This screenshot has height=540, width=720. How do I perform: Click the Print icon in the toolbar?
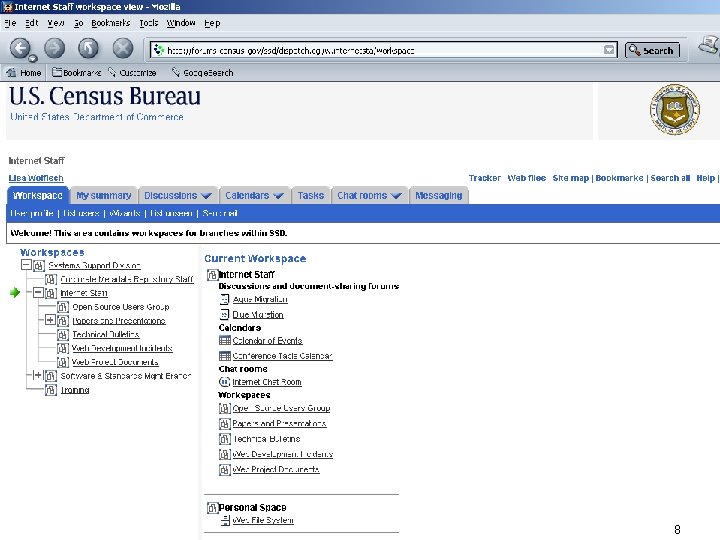point(709,46)
